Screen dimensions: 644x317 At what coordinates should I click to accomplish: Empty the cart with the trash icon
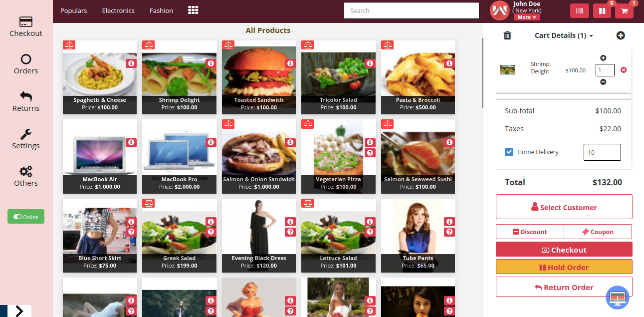[506, 35]
